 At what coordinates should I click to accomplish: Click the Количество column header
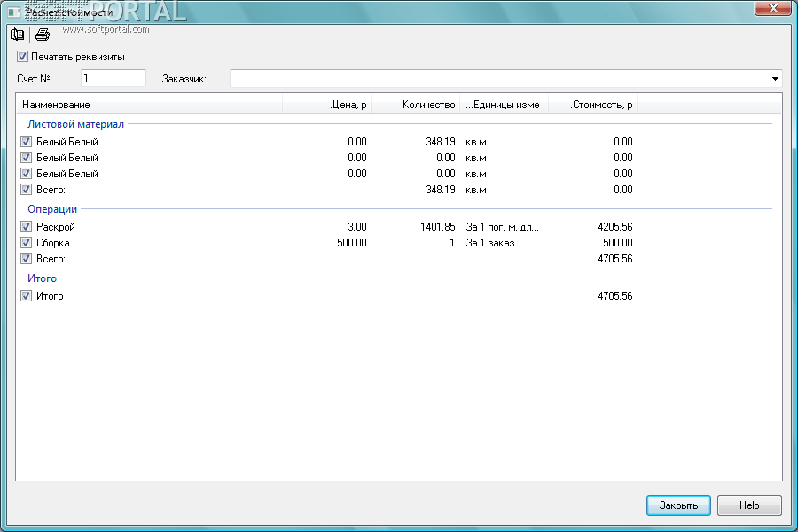click(x=415, y=105)
